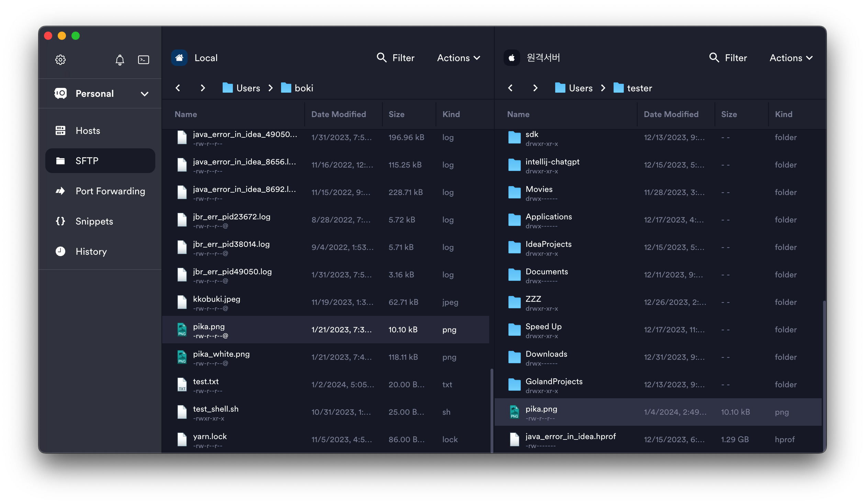
Task: Open the Hosts section
Action: pos(88,130)
